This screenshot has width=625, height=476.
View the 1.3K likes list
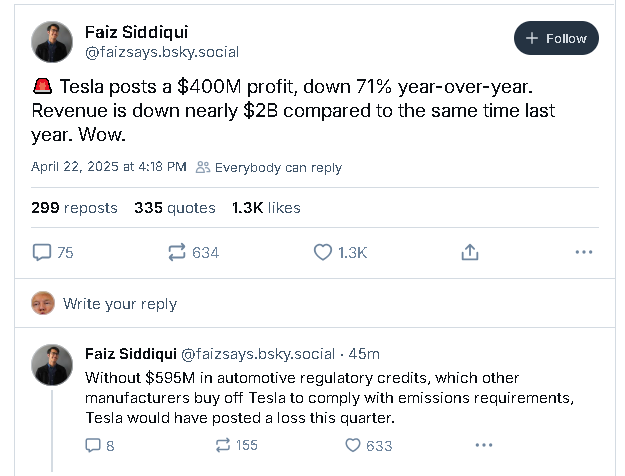point(266,208)
